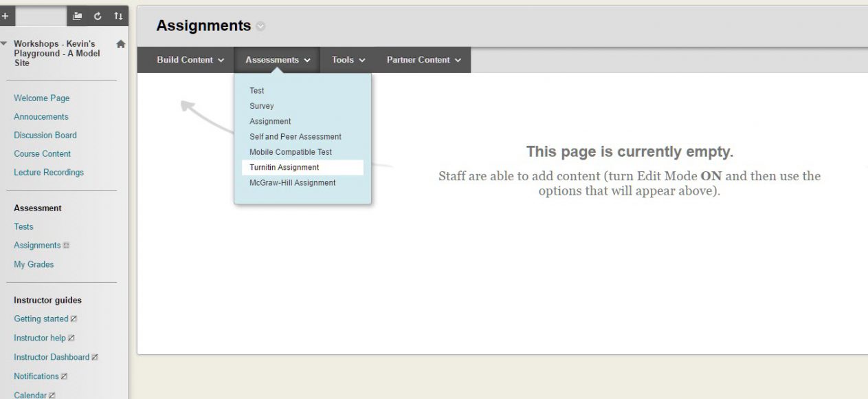Click the small icon next to sidebar Assignments

click(66, 246)
